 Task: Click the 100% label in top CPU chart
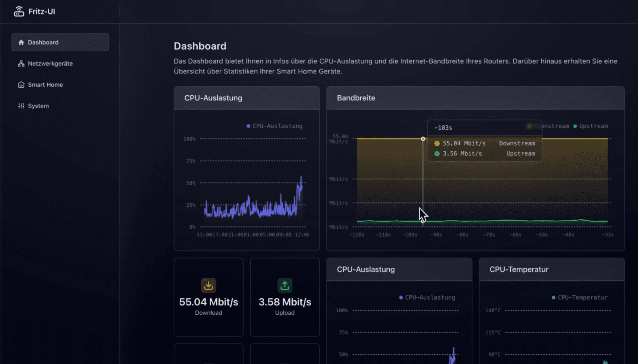point(189,139)
